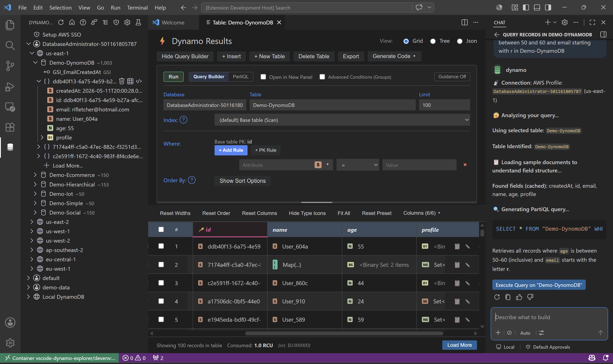Viewport: 613px width, 364px height.
Task: Open the Index dropdown (default) Base table
Action: [x=342, y=120]
